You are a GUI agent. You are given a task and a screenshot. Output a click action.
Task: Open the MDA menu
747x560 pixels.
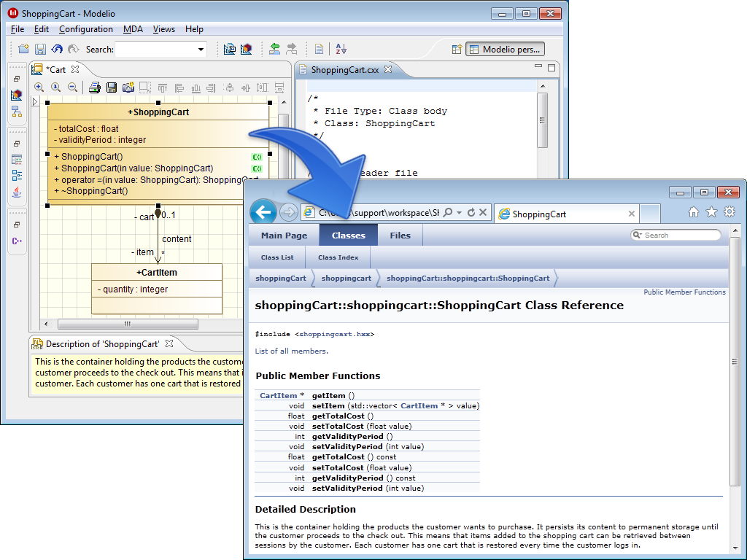click(x=133, y=29)
